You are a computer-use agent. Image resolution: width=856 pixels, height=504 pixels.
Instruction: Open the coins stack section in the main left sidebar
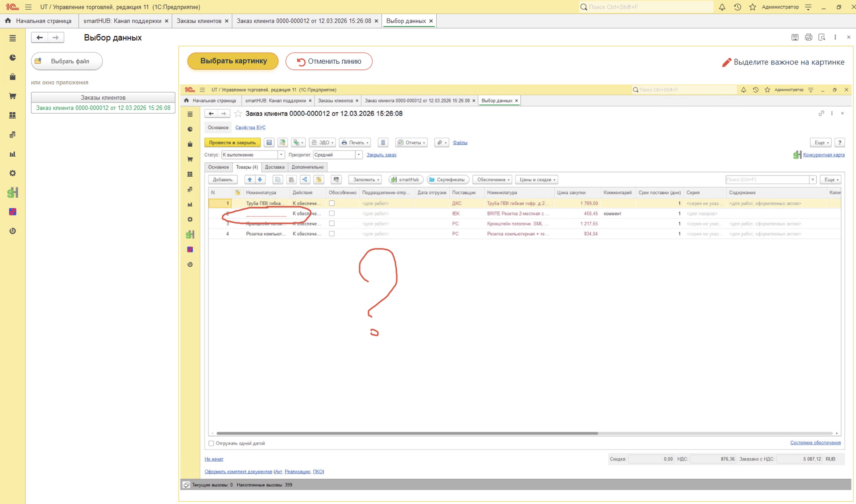pyautogui.click(x=13, y=135)
